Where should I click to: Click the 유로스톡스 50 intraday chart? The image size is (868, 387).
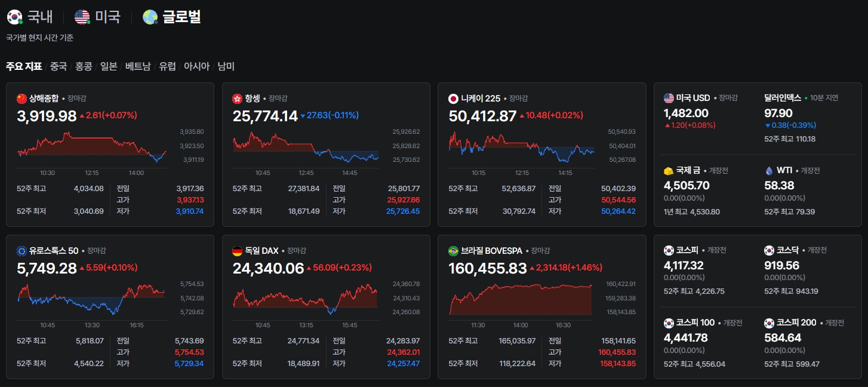coord(91,299)
